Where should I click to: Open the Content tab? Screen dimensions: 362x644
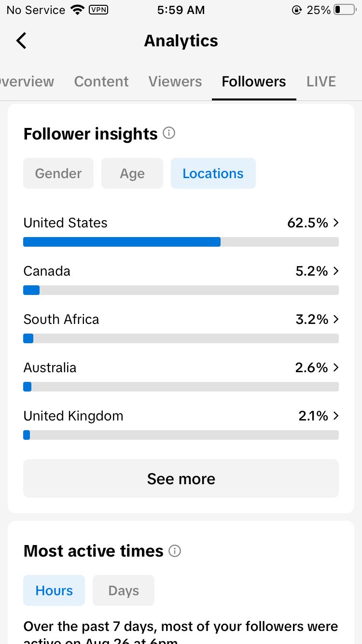pos(101,82)
